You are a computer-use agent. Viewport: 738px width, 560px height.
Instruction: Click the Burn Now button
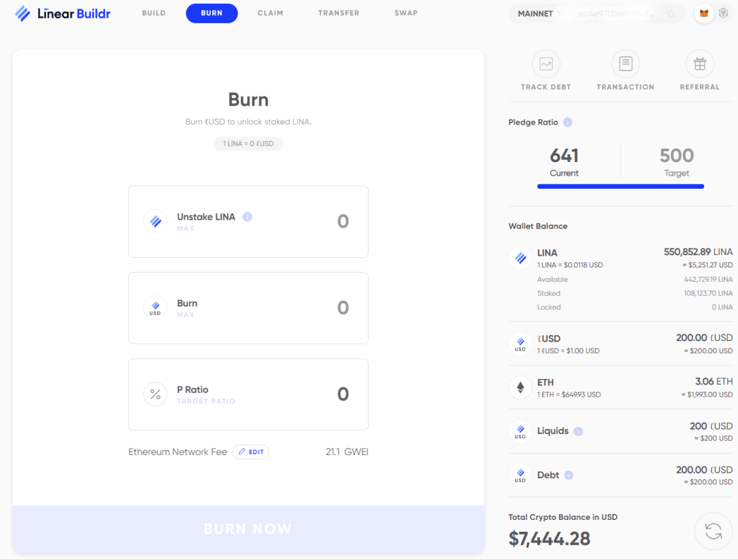pyautogui.click(x=249, y=529)
